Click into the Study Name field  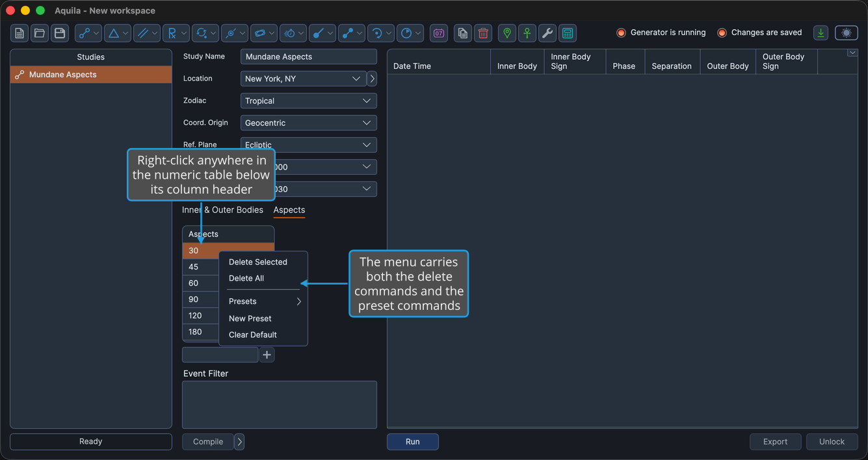point(309,57)
